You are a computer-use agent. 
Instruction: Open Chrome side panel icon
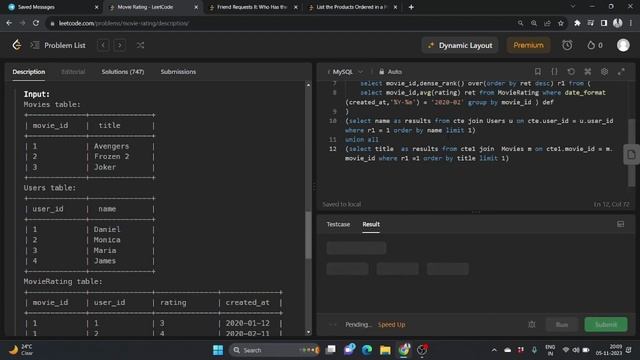(x=604, y=23)
